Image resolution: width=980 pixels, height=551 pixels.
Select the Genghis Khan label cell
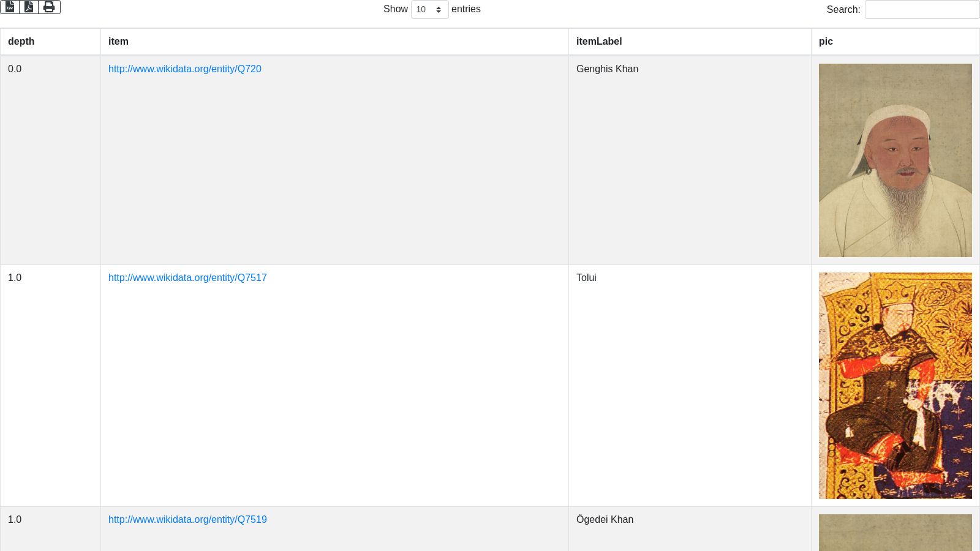[x=607, y=69]
